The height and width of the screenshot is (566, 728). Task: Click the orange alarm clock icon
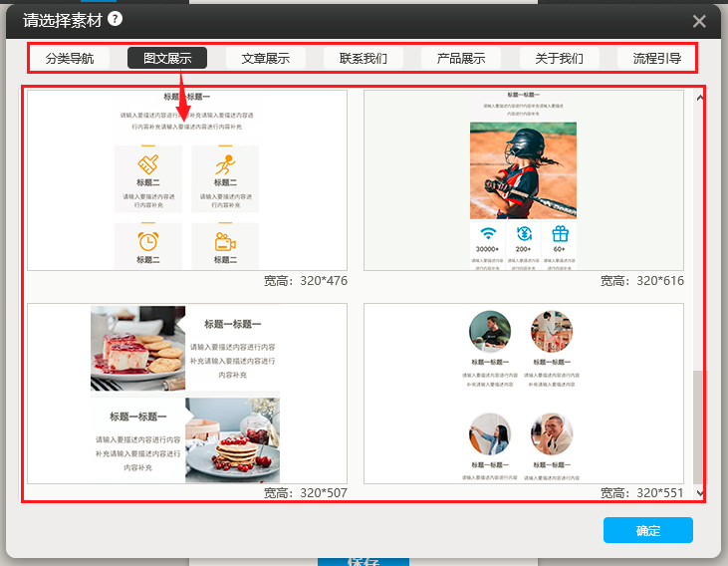[x=148, y=241]
